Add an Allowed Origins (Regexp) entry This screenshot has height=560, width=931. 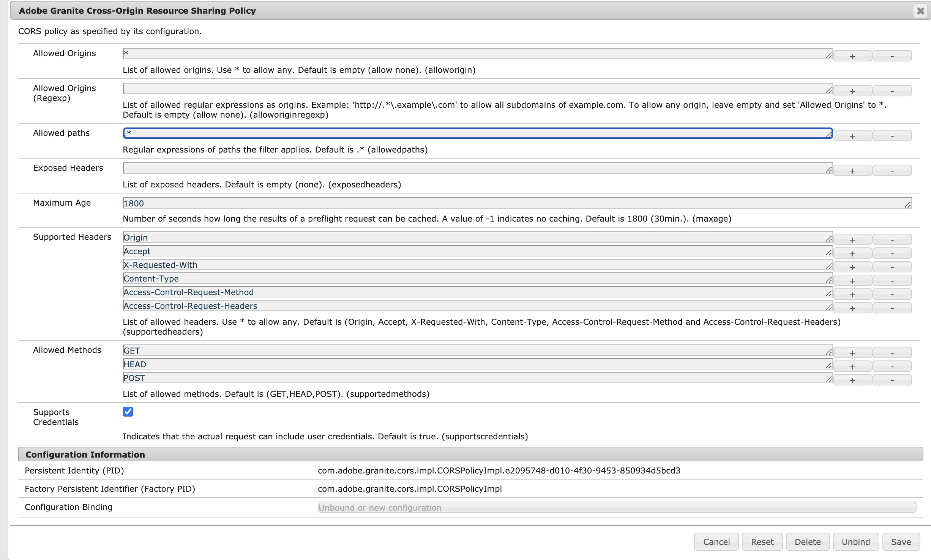click(852, 91)
